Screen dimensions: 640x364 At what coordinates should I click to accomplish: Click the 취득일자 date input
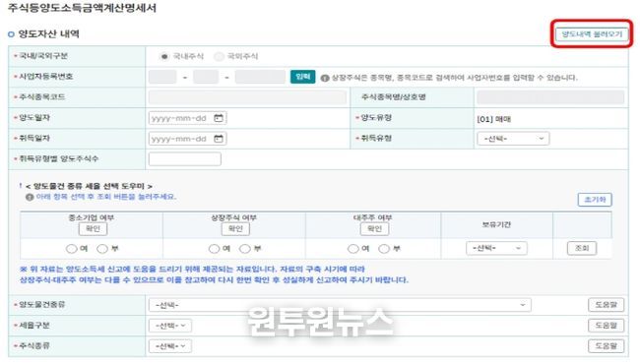(x=187, y=139)
